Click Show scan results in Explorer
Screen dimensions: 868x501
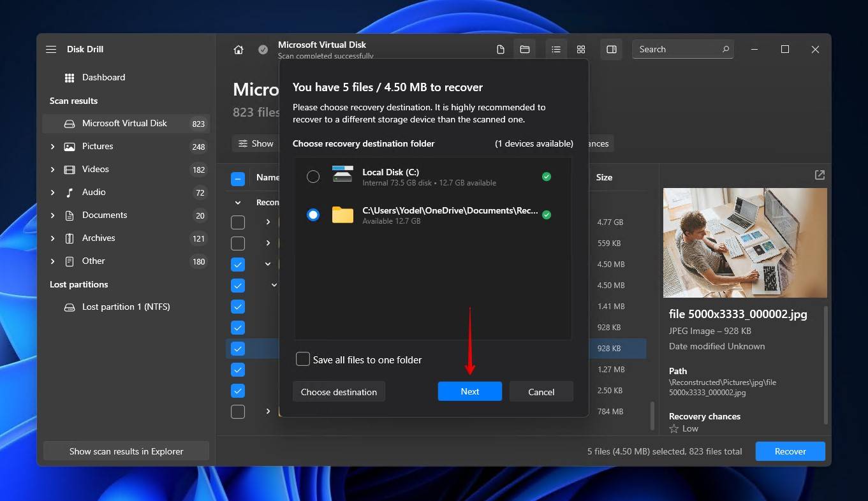126,451
